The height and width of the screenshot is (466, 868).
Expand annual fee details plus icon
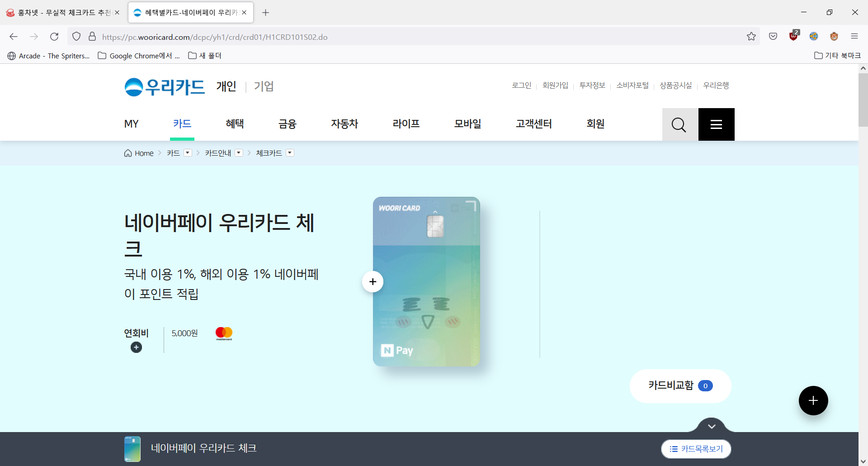136,347
